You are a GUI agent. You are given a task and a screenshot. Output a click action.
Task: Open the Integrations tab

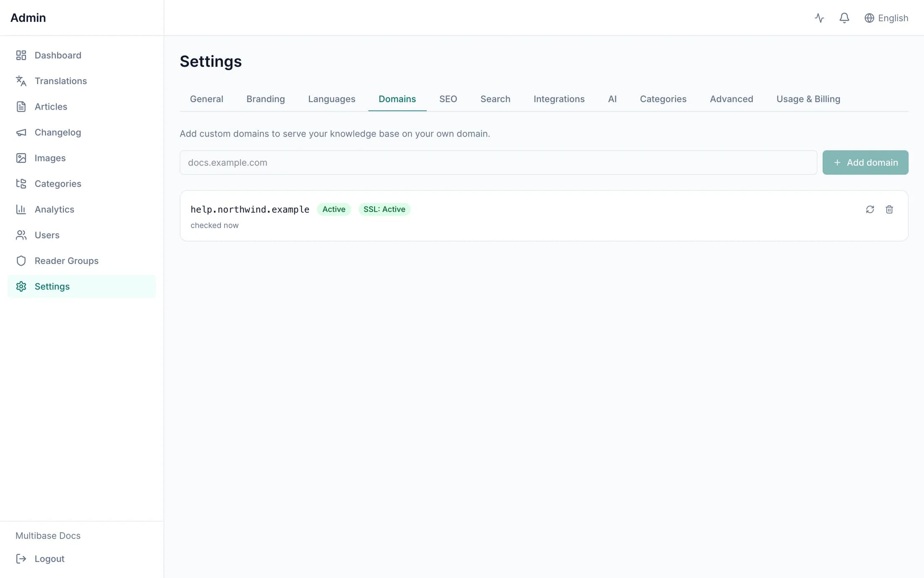[559, 99]
